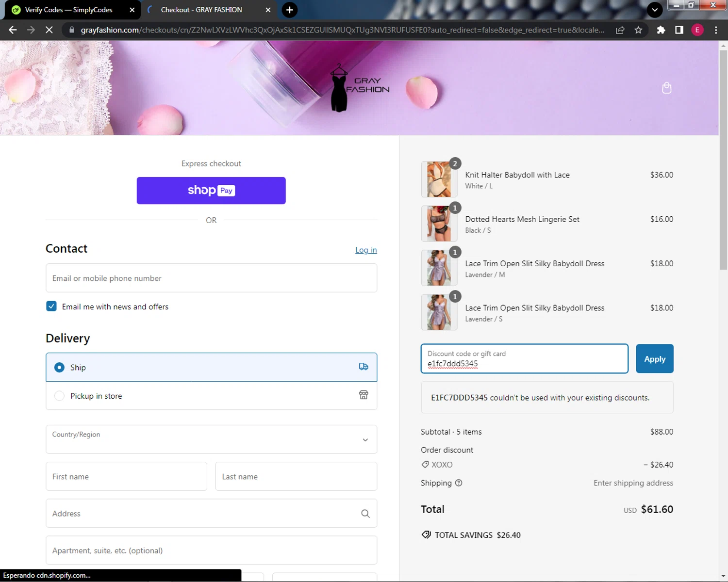The image size is (728, 582).
Task: Bookmark this page with the star icon
Action: 638,30
